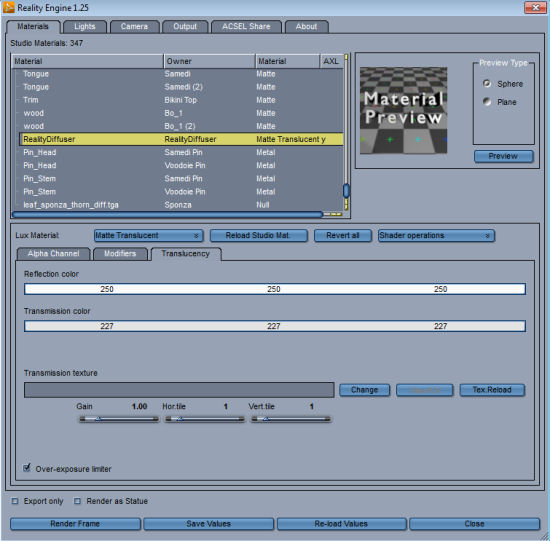
Task: Select the Translucency sub-tab
Action: point(186,254)
